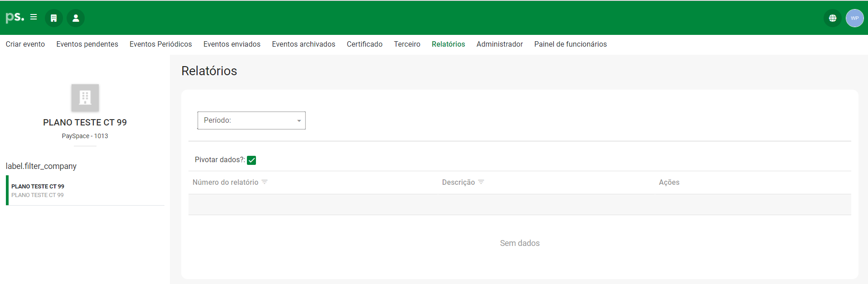The height and width of the screenshot is (284, 868).
Task: Click the company building icon in header
Action: tap(54, 18)
